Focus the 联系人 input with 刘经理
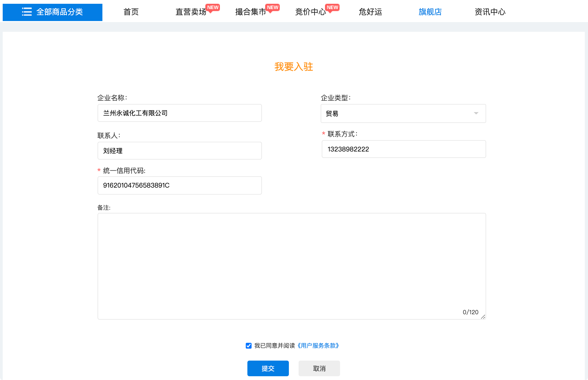This screenshot has height=380, width=588. (x=180, y=151)
